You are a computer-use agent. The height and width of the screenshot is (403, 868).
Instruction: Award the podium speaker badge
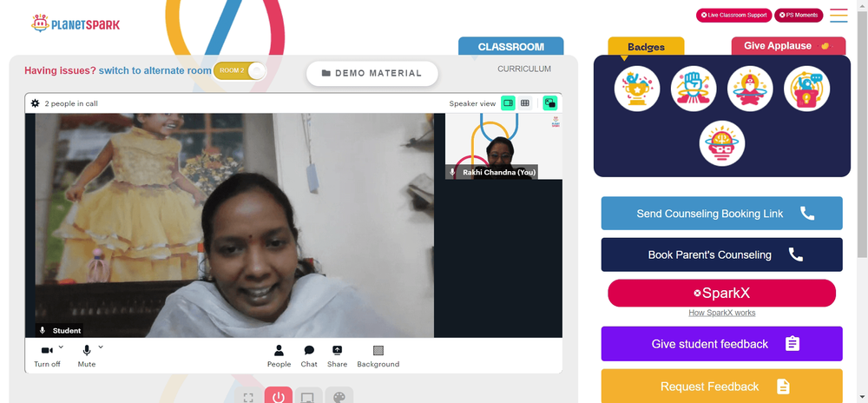[x=806, y=89]
